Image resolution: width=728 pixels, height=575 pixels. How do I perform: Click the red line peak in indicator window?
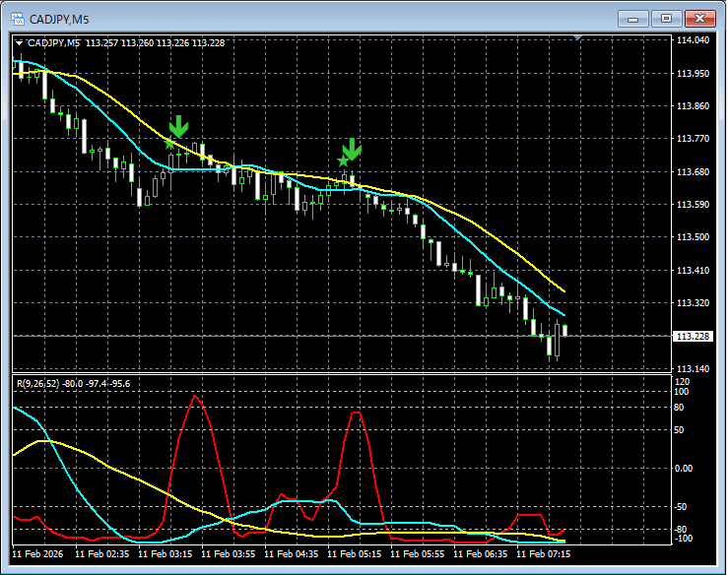coord(196,397)
